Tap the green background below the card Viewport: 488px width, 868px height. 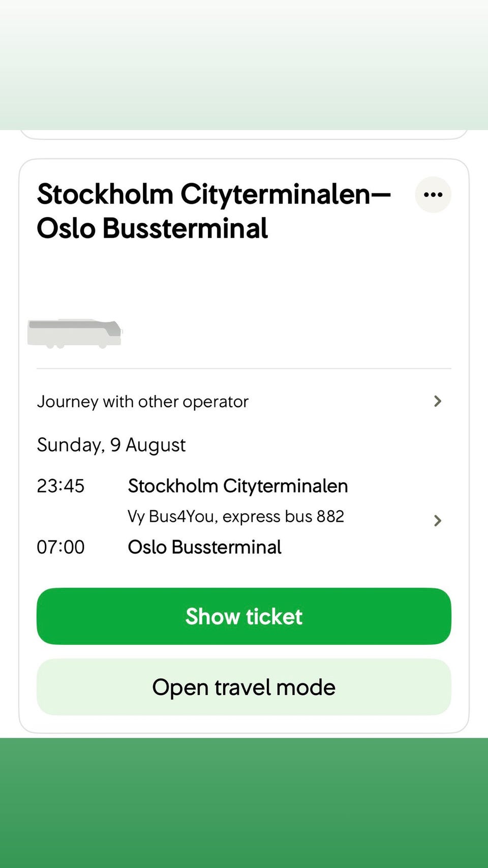[x=244, y=802]
